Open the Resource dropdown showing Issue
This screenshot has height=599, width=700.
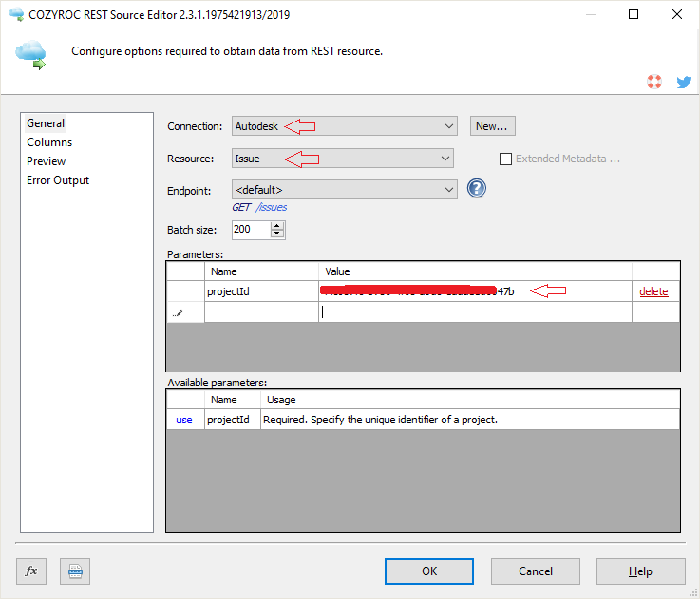[445, 159]
